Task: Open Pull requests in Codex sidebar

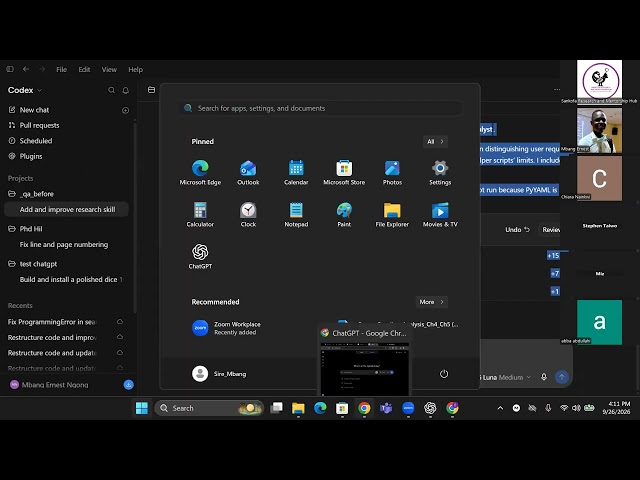Action: pyautogui.click(x=39, y=125)
